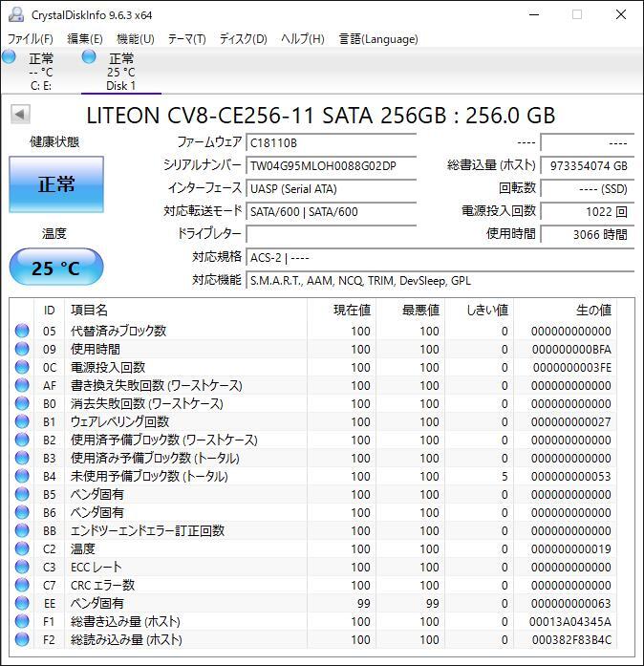Click status orb of row 09 使用時間
The image size is (644, 666).
[22, 349]
